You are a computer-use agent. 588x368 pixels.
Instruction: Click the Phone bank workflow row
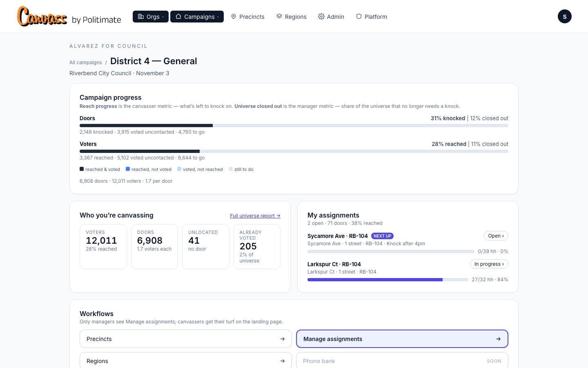pyautogui.click(x=402, y=361)
